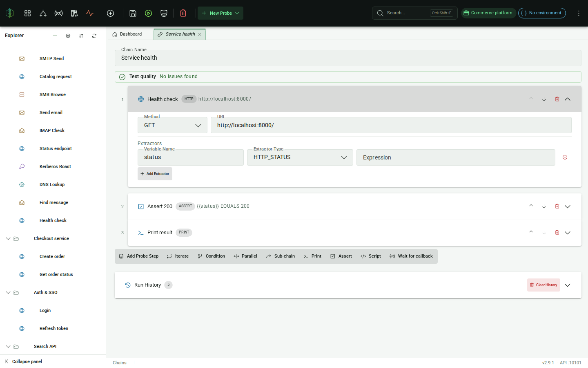Viewport: 588px width, 368px height.
Task: Collapse the Auth & SSO folder
Action: coord(8,292)
